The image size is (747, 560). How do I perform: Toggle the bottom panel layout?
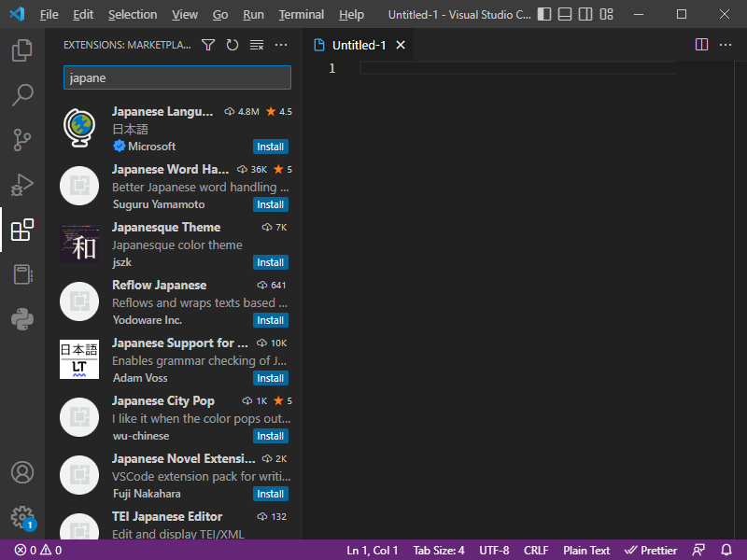point(565,14)
